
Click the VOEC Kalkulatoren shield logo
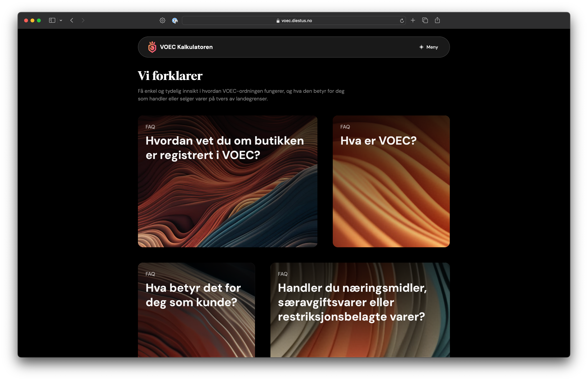point(152,47)
